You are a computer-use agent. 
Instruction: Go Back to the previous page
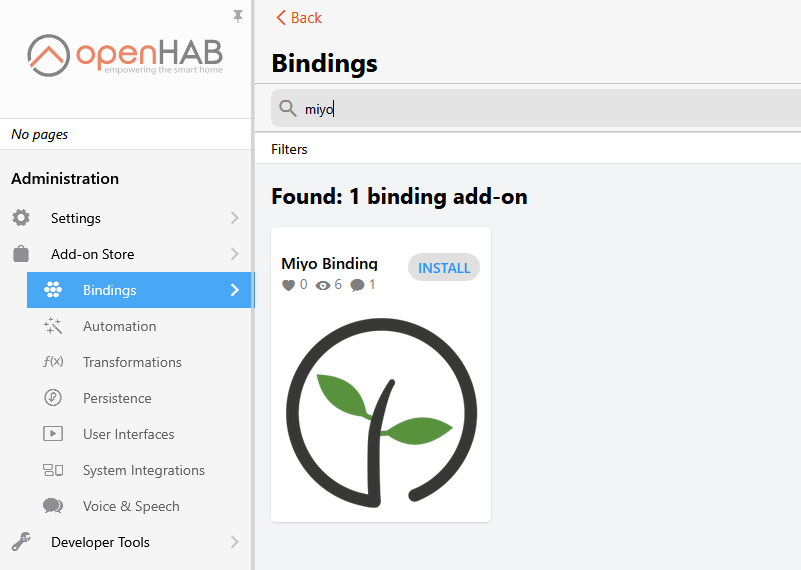click(x=299, y=18)
